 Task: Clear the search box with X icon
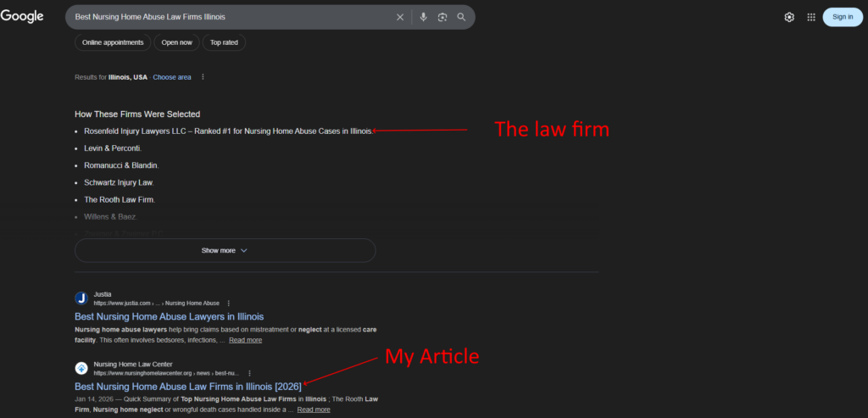coord(400,17)
